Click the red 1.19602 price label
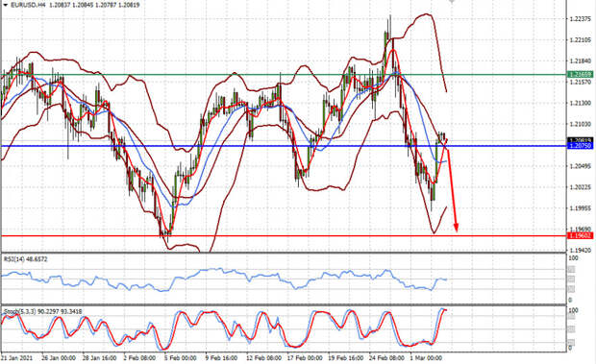Image resolution: width=596 pixels, height=364 pixels. tap(580, 235)
